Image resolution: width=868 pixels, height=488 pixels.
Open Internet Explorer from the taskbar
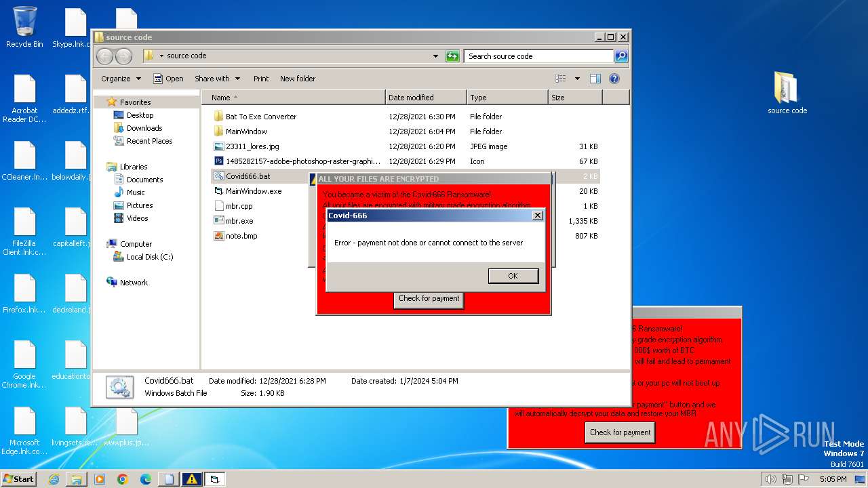click(x=54, y=479)
